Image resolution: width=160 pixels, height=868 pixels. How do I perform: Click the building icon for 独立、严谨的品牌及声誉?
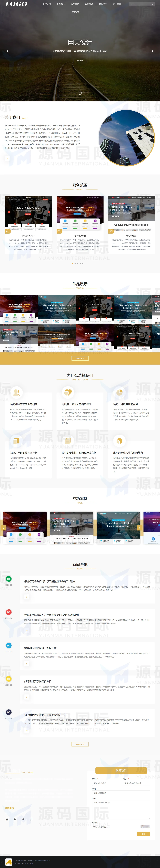16,441
